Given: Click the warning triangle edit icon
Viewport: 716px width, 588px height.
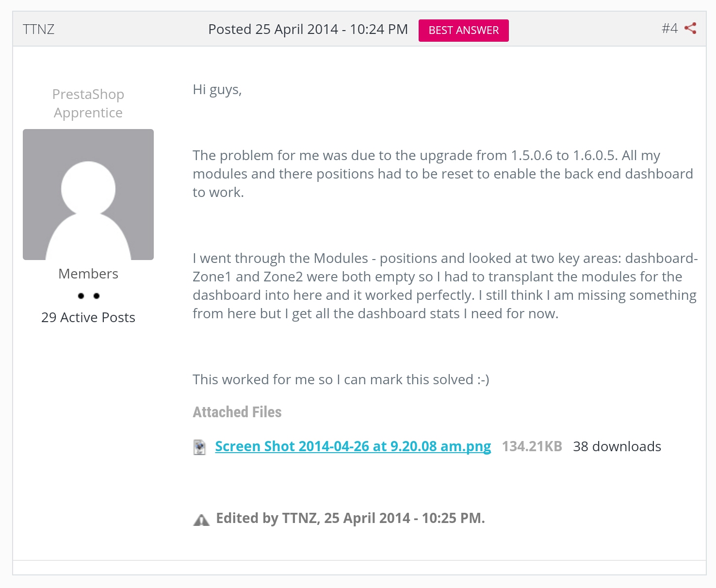Looking at the screenshot, I should tap(201, 520).
